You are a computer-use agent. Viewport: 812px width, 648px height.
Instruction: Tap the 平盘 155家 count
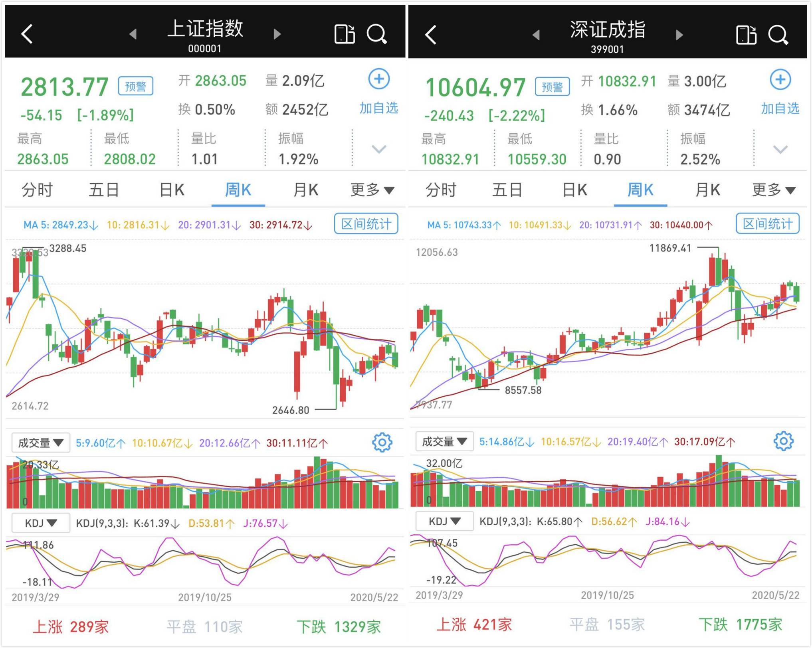click(x=607, y=625)
